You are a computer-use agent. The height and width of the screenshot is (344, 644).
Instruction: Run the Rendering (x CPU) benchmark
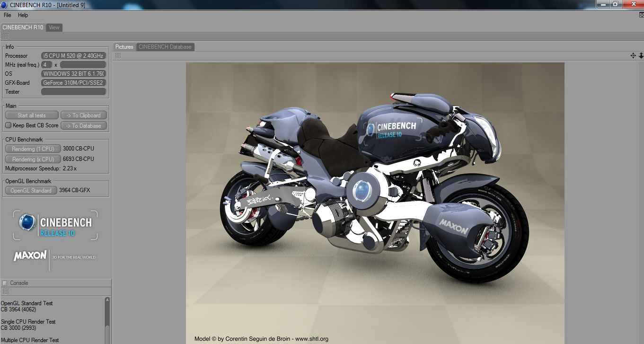[x=33, y=159]
